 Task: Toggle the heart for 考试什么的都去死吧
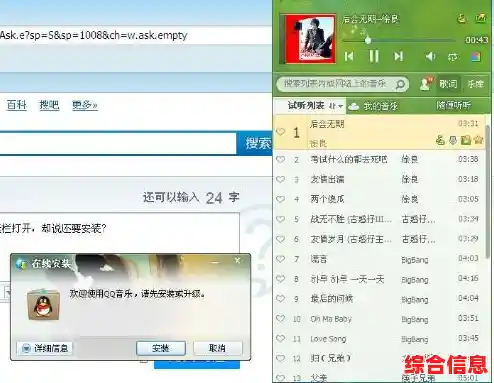click(281, 159)
